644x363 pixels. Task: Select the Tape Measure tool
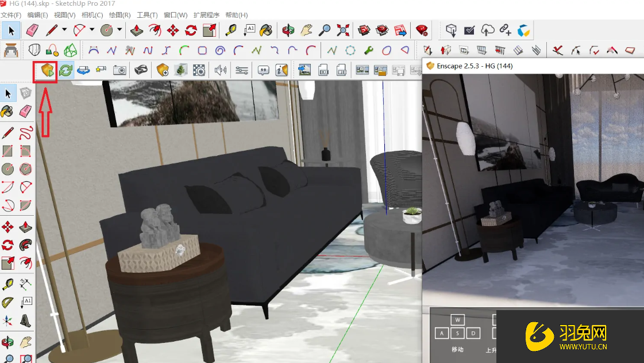tap(231, 30)
